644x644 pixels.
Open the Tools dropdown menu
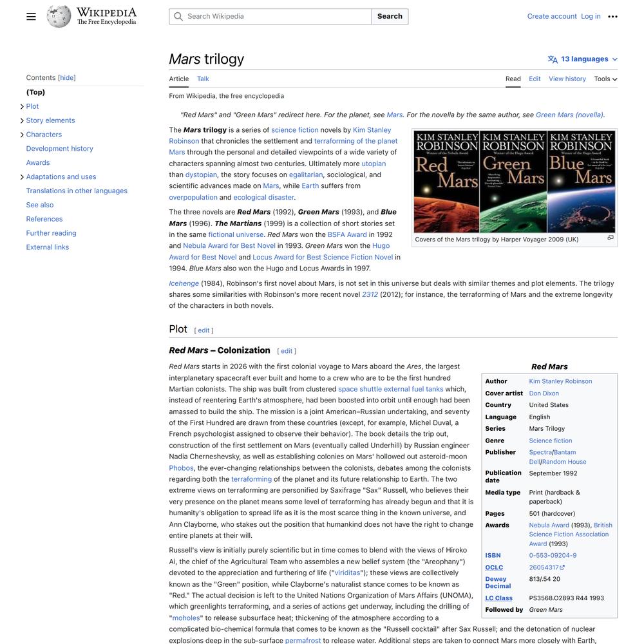click(605, 79)
